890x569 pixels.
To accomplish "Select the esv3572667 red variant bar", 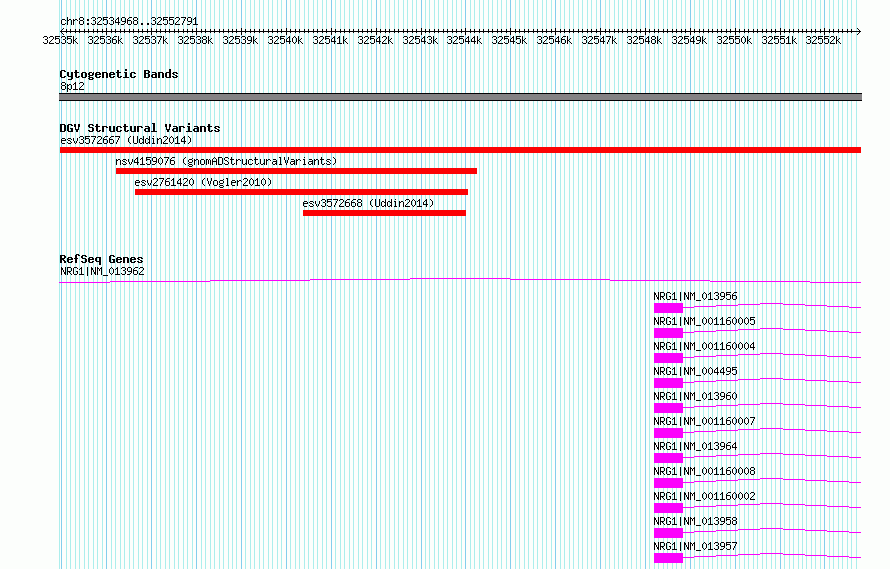I will point(460,150).
